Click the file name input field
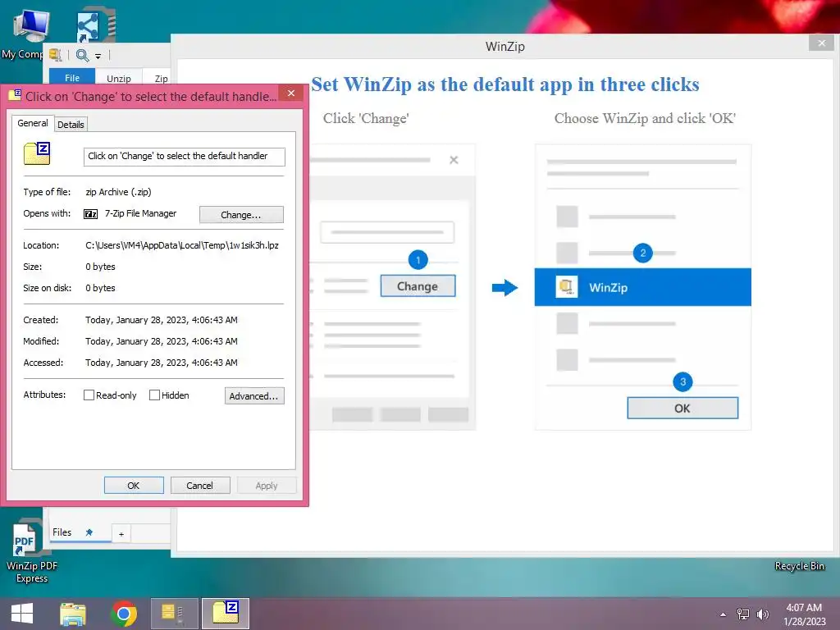The image size is (840, 630). pos(185,157)
